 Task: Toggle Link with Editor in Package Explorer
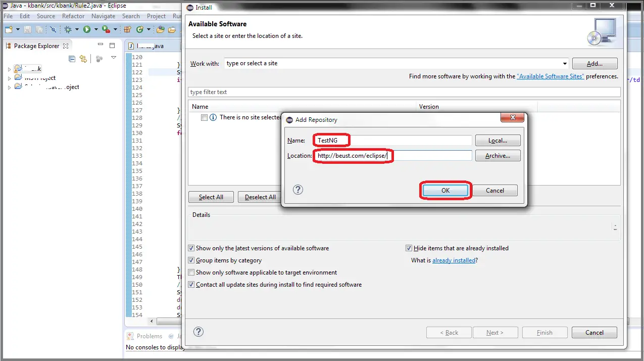tap(83, 59)
